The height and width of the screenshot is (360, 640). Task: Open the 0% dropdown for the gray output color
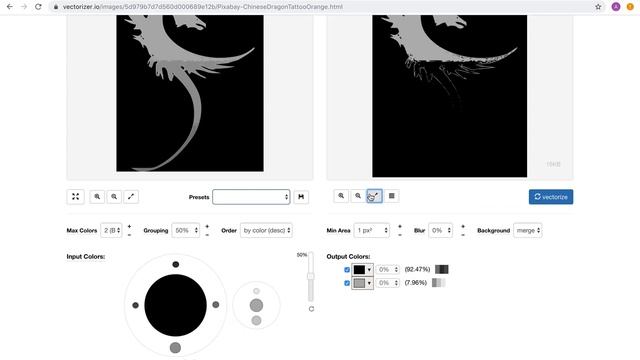387,283
